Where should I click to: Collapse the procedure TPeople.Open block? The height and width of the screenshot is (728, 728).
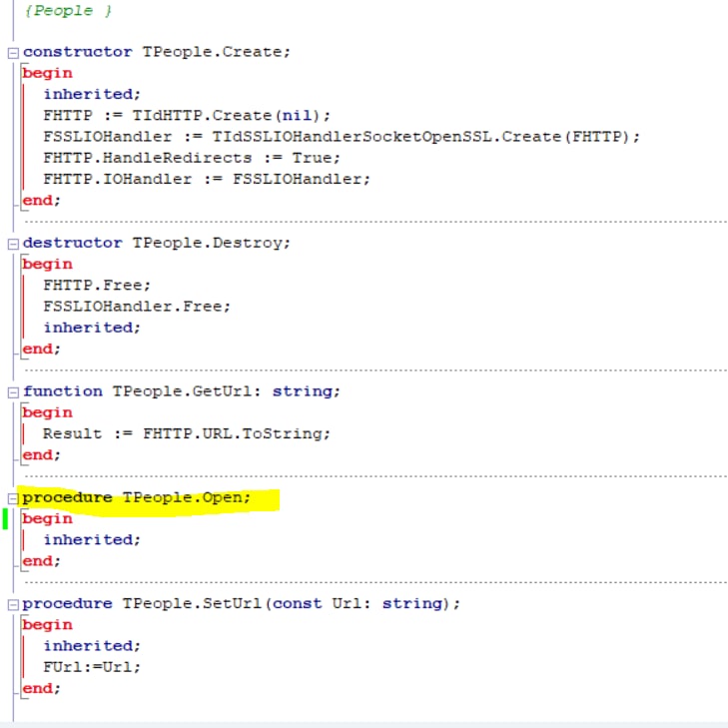click(x=13, y=498)
